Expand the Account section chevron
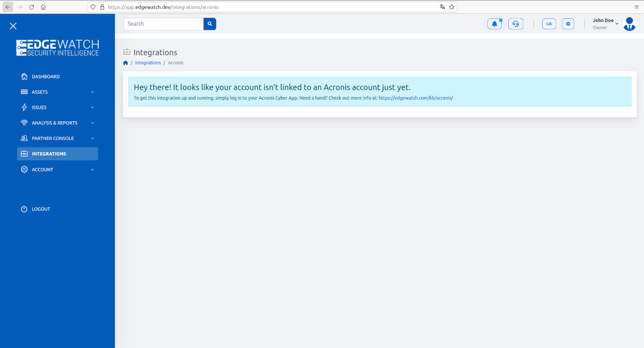 pyautogui.click(x=92, y=169)
